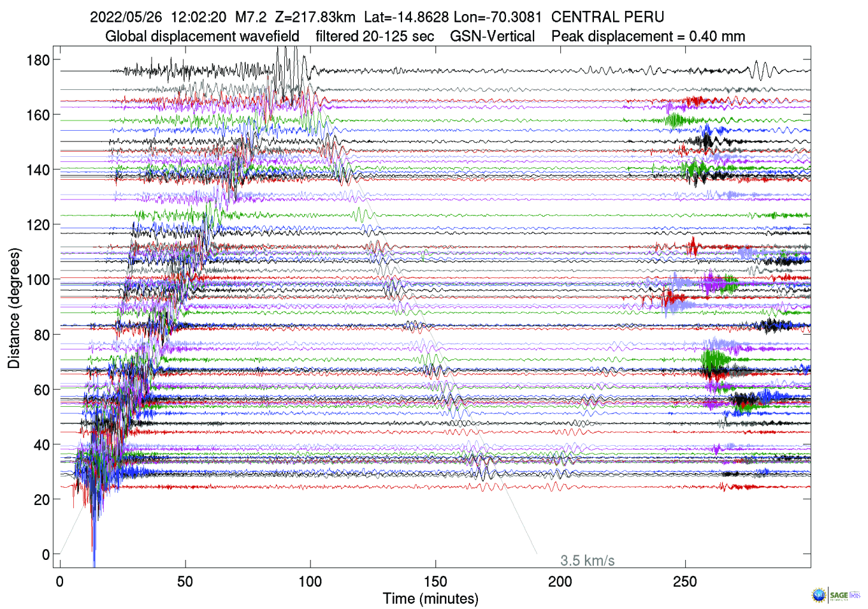Click the green SAGE logo
This screenshot has width=868, height=609.
[x=839, y=595]
